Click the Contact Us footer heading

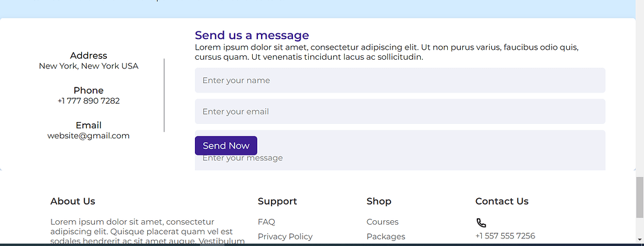coord(502,201)
